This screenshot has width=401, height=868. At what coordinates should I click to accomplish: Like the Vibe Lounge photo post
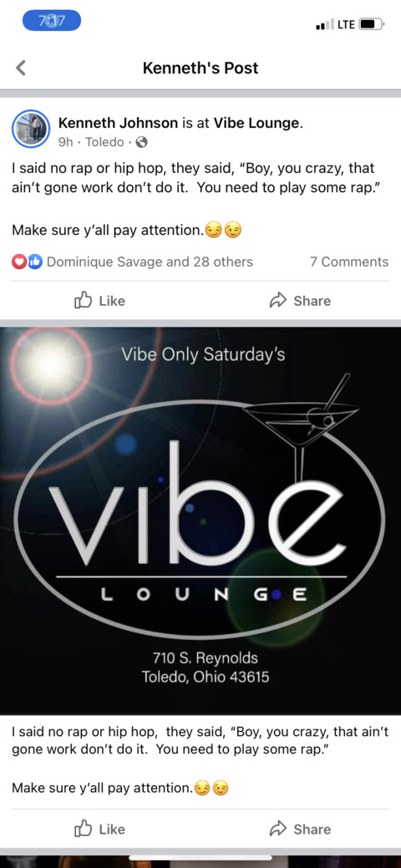coord(100,829)
